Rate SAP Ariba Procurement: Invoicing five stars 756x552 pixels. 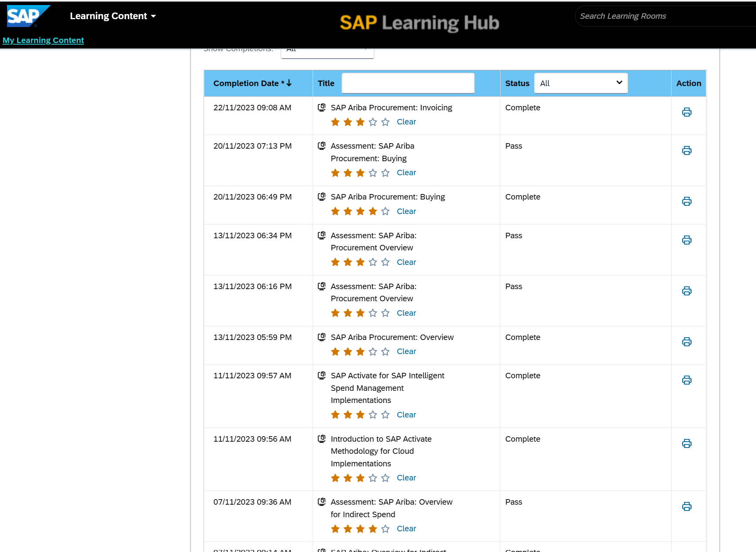pos(385,122)
